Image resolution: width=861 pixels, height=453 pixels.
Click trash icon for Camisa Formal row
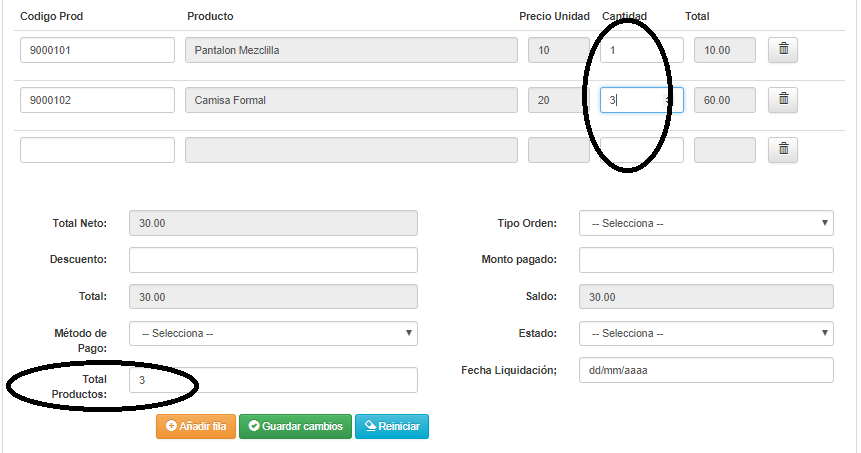[x=783, y=100]
